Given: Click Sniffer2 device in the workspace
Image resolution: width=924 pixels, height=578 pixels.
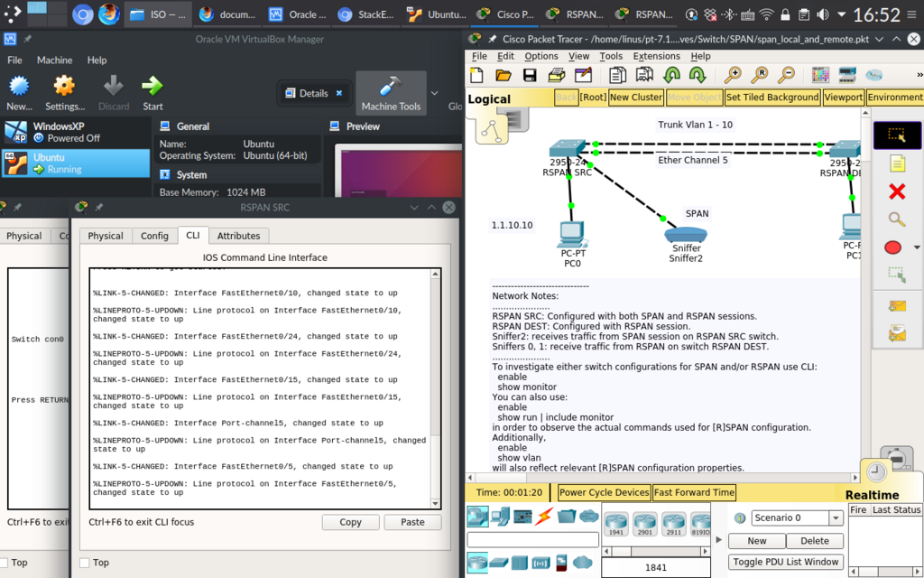Looking at the screenshot, I should [686, 236].
